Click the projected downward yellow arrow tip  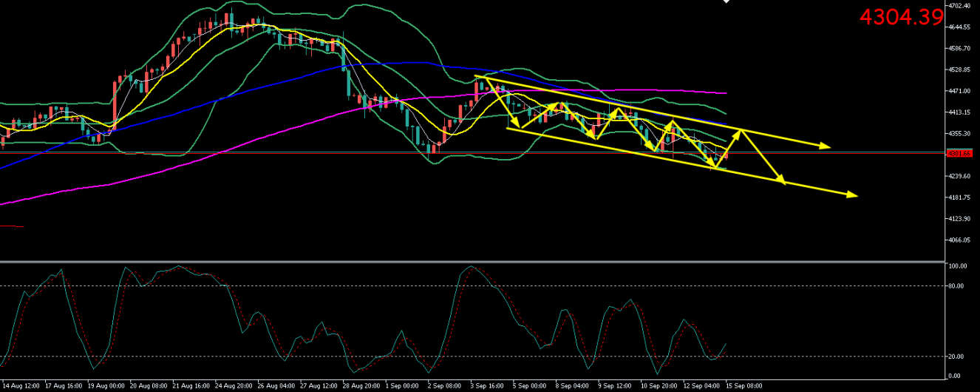click(x=781, y=179)
